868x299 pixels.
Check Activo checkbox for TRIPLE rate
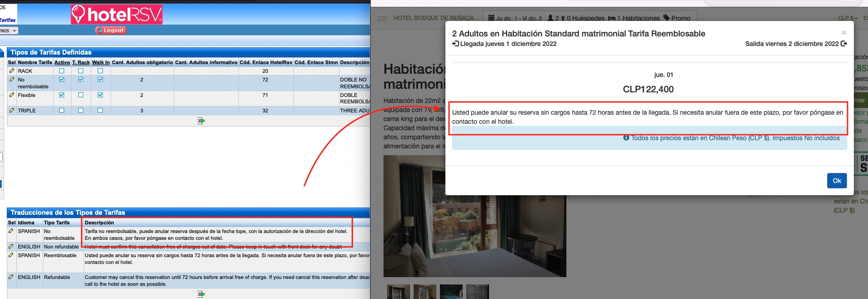coord(62,111)
